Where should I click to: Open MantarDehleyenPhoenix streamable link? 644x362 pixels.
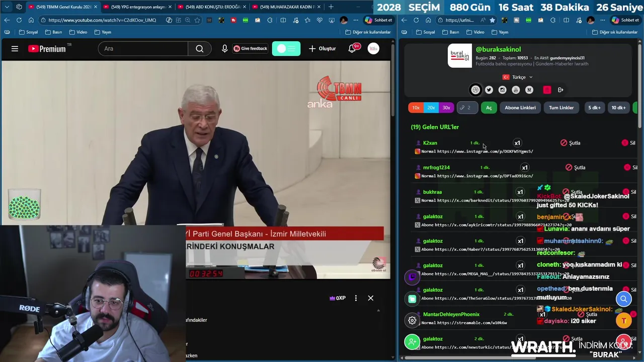tap(471, 323)
